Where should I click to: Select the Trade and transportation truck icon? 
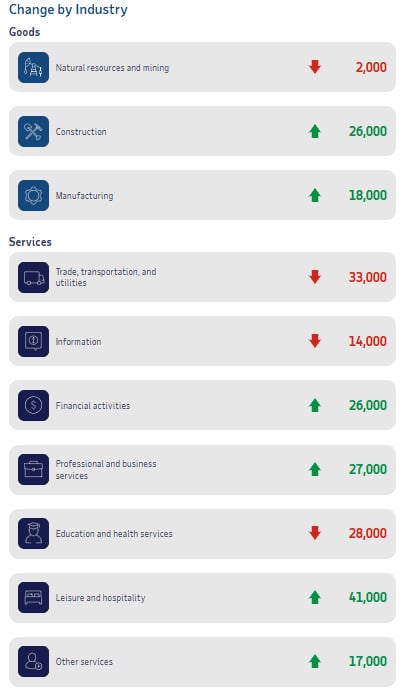coord(34,278)
